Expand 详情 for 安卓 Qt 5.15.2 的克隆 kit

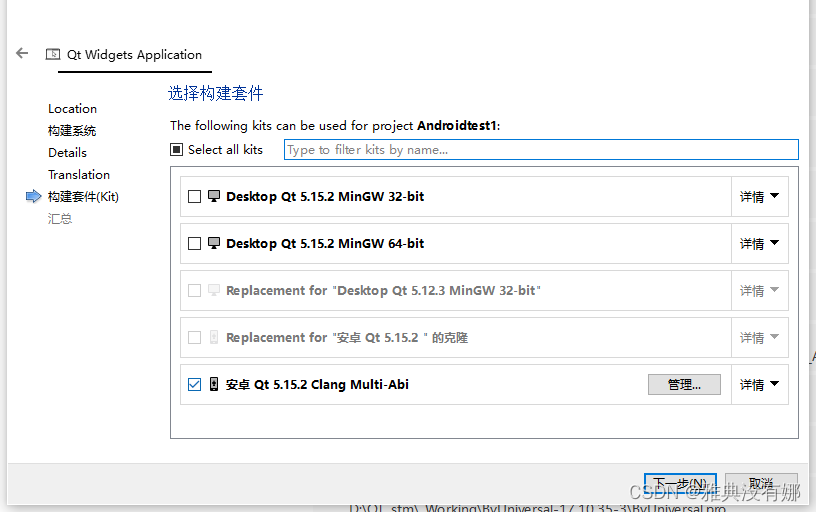pos(760,338)
